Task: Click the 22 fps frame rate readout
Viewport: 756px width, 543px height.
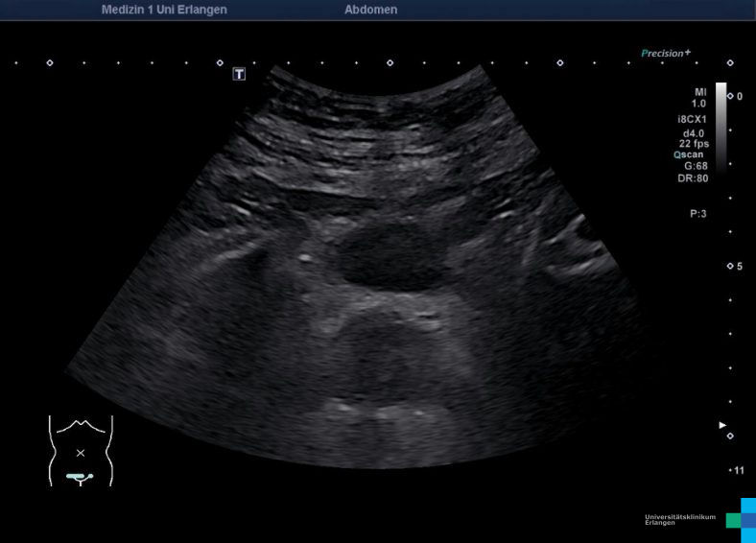Action: click(x=693, y=143)
